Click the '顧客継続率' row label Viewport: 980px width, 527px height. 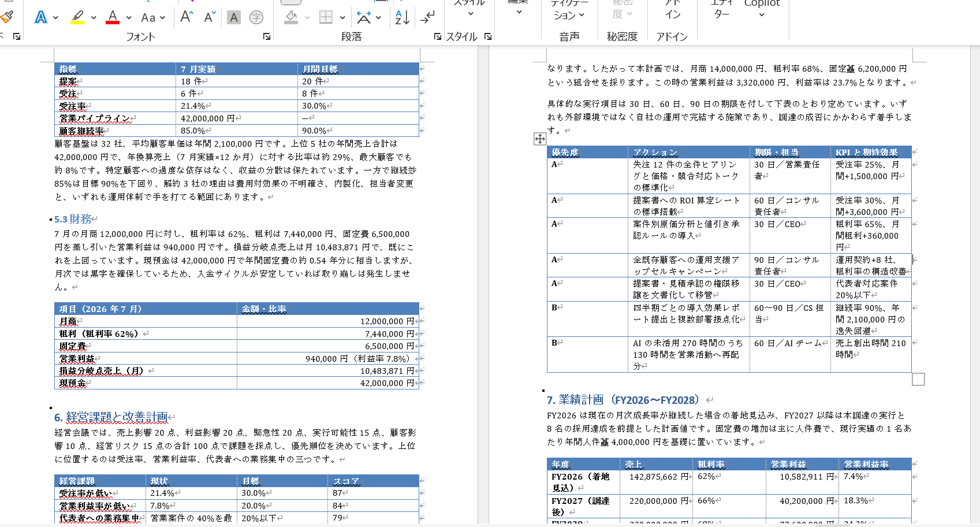coord(81,131)
